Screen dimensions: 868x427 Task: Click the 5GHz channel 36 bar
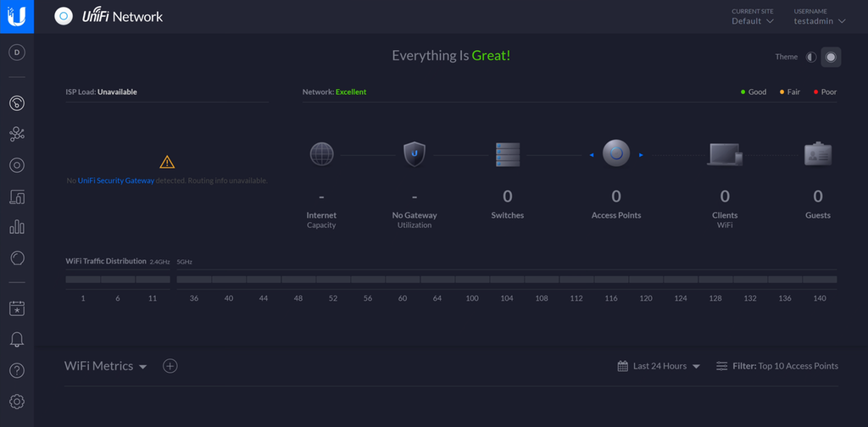click(194, 280)
